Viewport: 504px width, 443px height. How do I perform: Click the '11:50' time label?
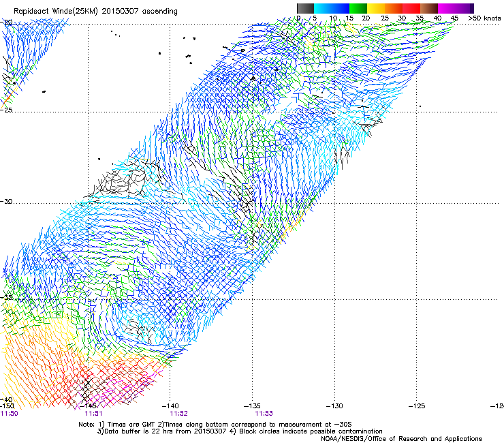tap(10, 414)
